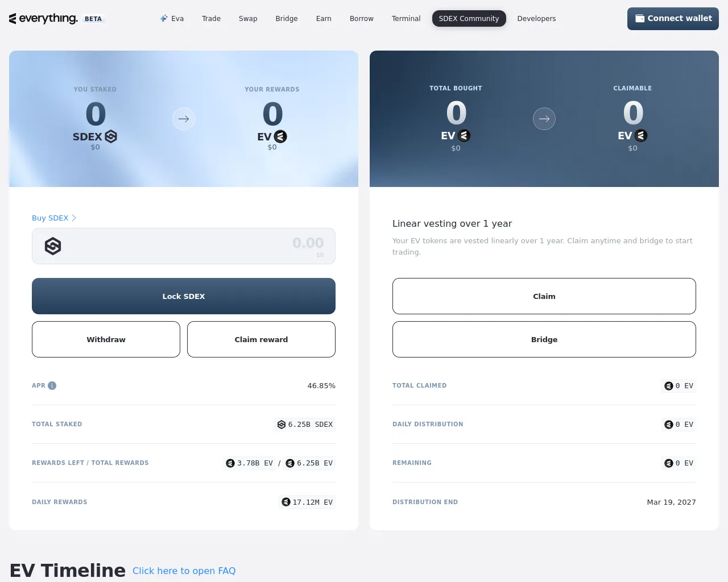Open the Buy SDEX chevron arrow
The height and width of the screenshot is (582, 728).
tap(74, 218)
